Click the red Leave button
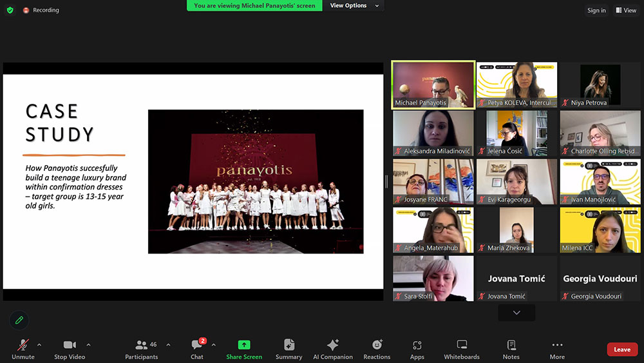Screen dimensions: 644x363 point(622,349)
